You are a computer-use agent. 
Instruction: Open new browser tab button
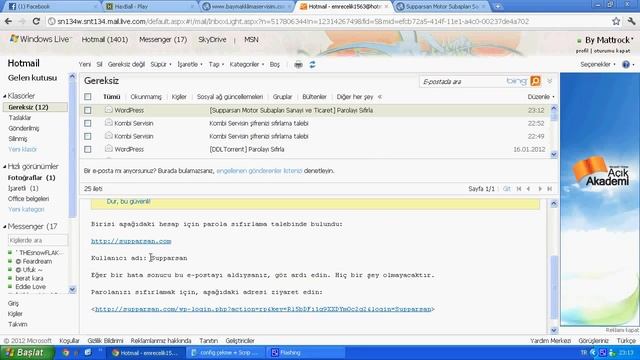[498, 6]
